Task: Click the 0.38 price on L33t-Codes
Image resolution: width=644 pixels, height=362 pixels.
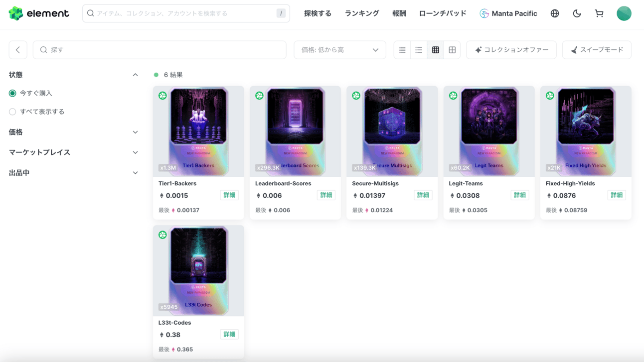Action: [x=173, y=335]
